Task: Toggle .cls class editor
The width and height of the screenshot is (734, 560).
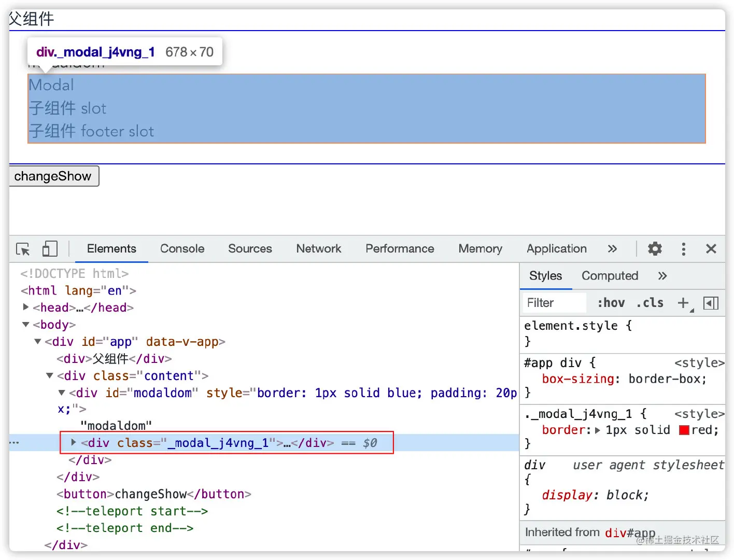Action: (650, 303)
